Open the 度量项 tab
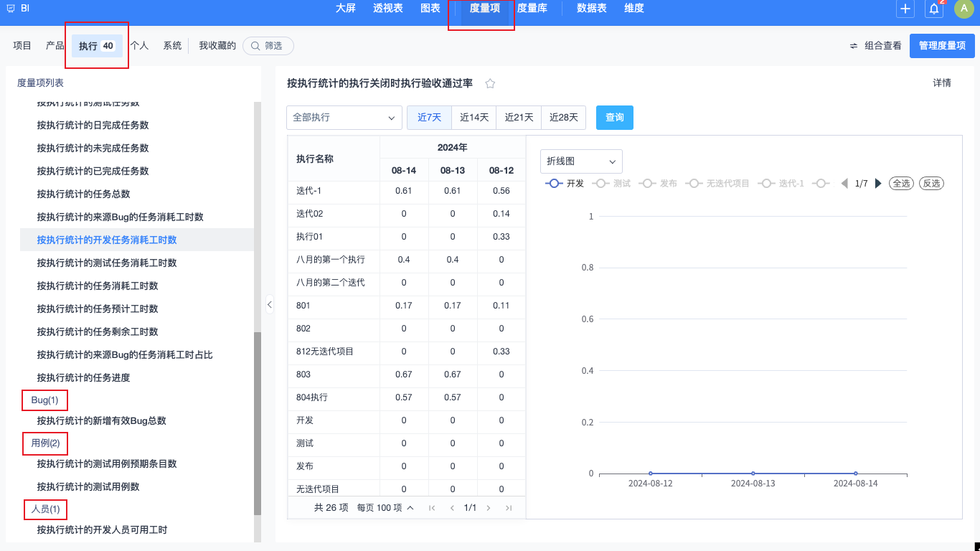 pos(485,9)
